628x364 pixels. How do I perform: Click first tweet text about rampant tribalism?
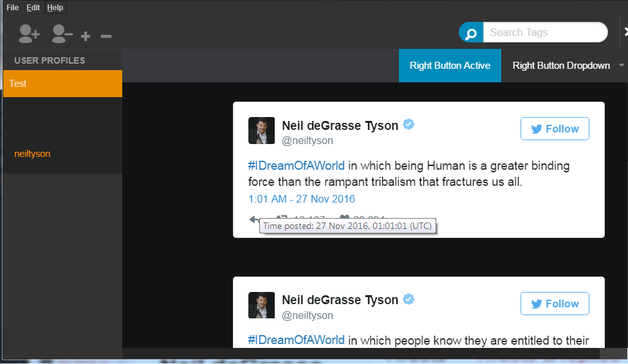tap(409, 174)
